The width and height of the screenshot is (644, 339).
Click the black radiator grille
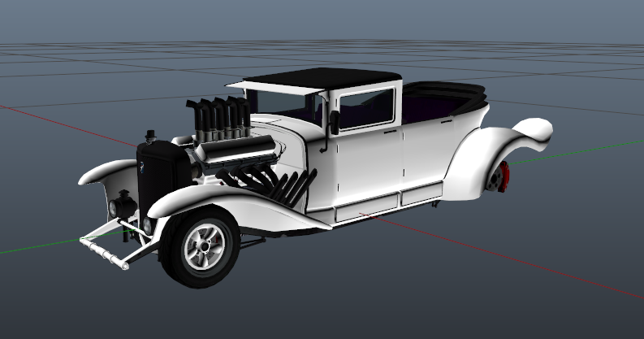coord(159,179)
